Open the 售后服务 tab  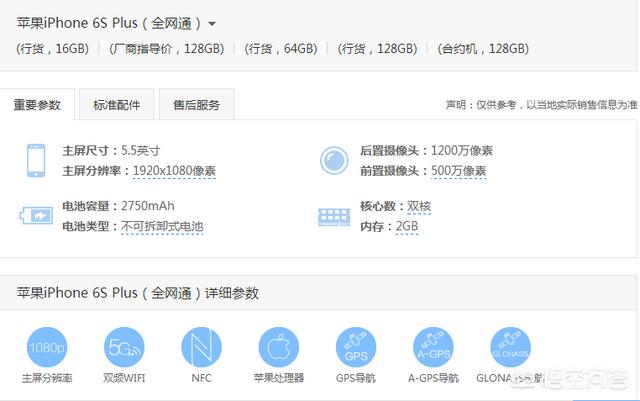(x=196, y=105)
